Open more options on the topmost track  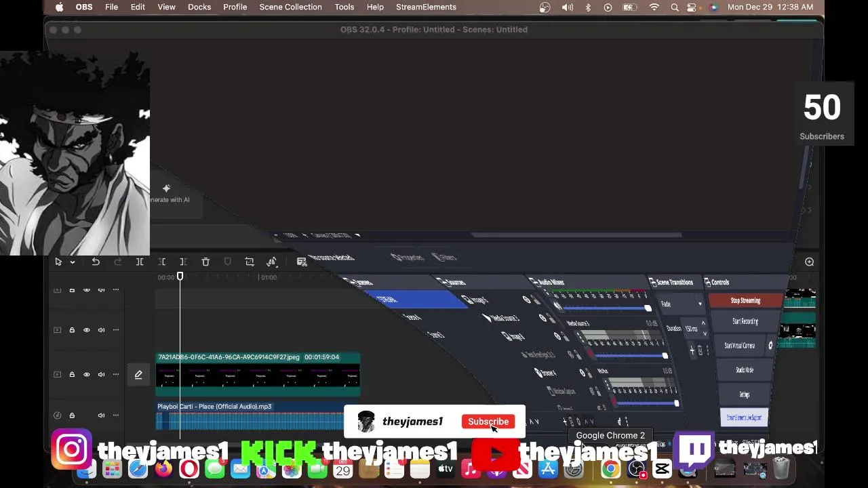click(x=116, y=290)
